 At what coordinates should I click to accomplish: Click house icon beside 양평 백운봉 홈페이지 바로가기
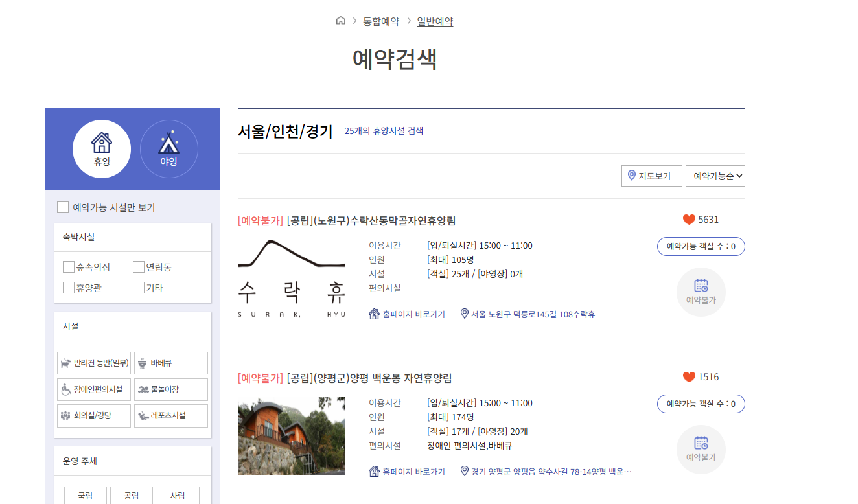pos(374,472)
